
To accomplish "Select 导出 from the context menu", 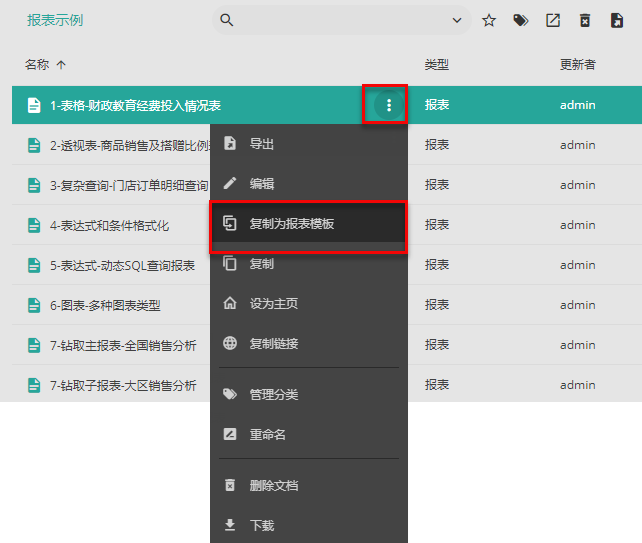I will pyautogui.click(x=309, y=144).
